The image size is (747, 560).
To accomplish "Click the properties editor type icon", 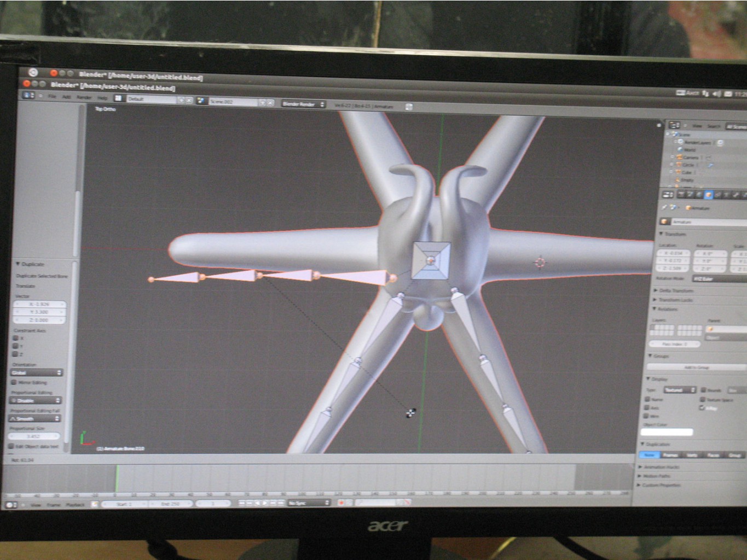I will (668, 194).
